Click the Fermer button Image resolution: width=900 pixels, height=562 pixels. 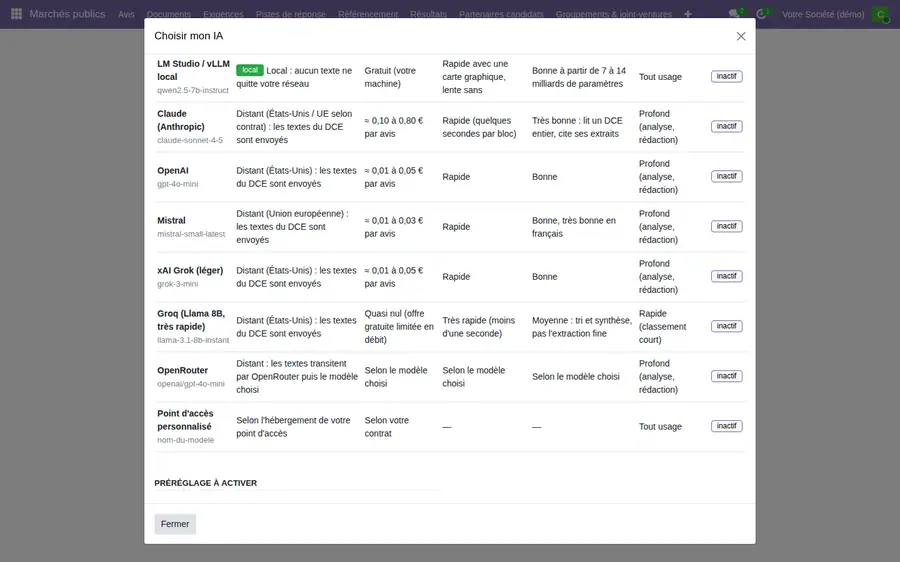click(x=175, y=524)
